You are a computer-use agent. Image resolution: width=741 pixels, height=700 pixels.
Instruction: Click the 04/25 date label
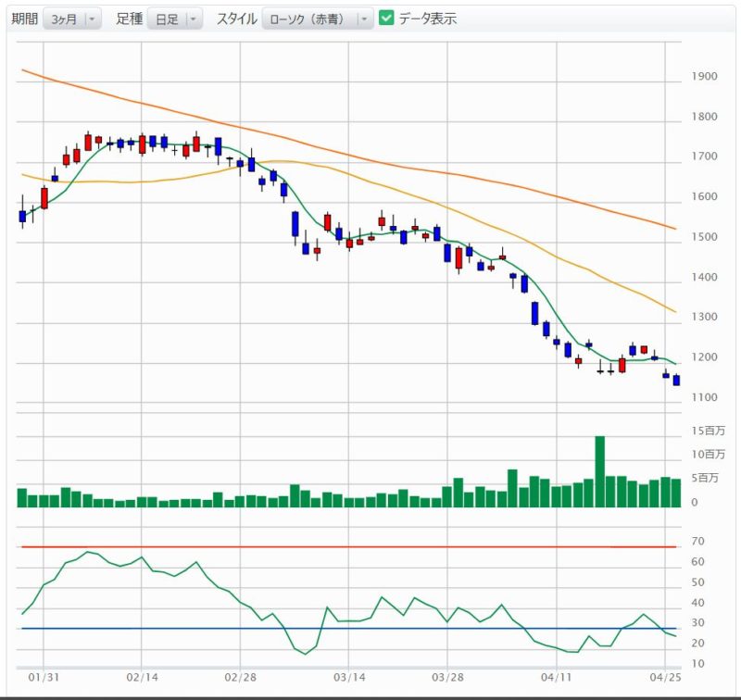tap(666, 678)
